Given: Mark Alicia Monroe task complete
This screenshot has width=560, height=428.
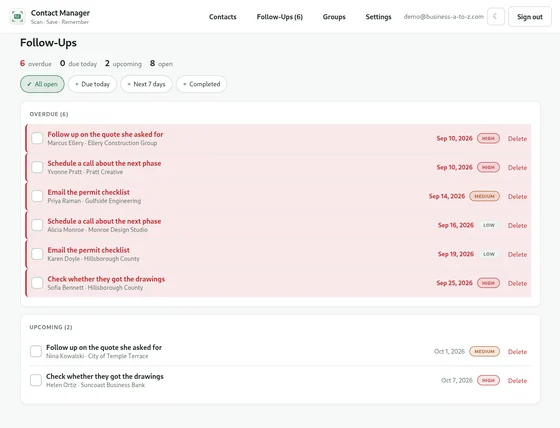Looking at the screenshot, I should tap(37, 225).
